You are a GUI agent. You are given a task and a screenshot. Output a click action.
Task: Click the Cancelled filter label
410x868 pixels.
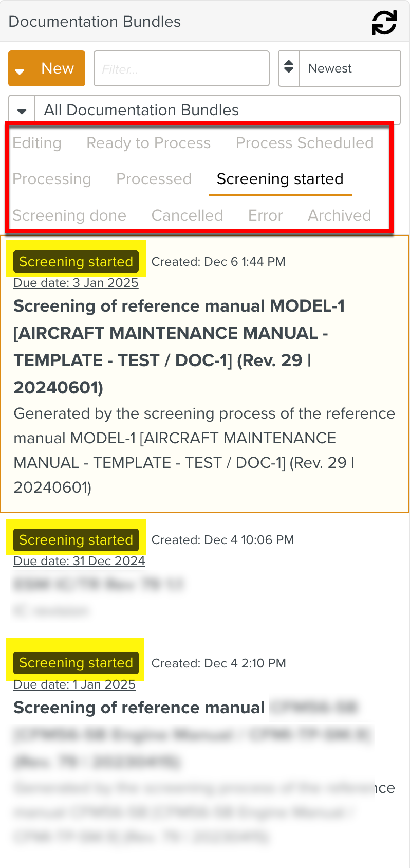click(x=187, y=216)
